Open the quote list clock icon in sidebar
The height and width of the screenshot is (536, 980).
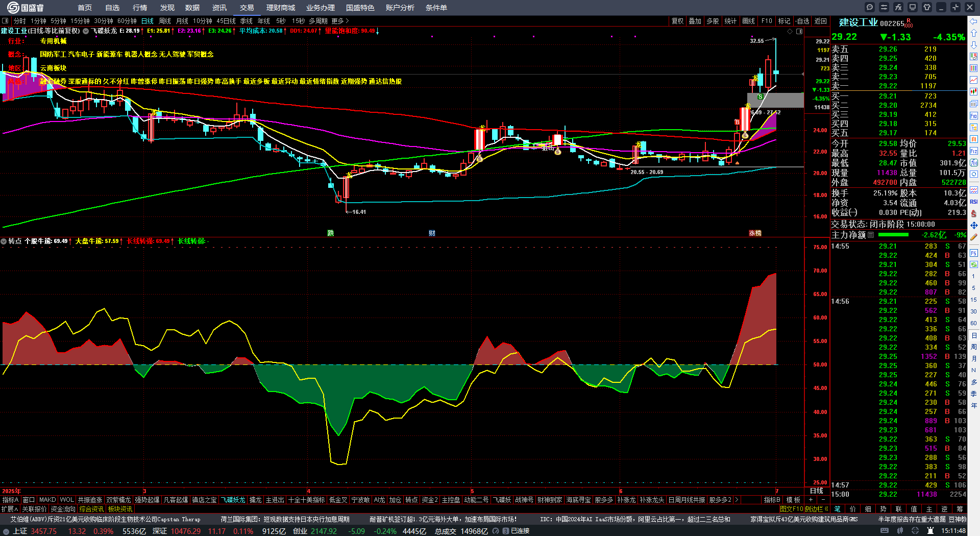click(x=974, y=57)
